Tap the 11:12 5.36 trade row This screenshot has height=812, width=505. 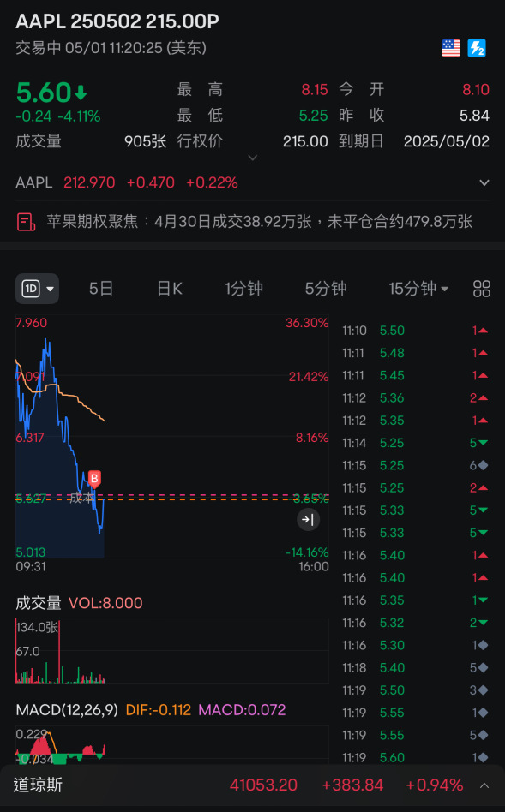pyautogui.click(x=415, y=397)
